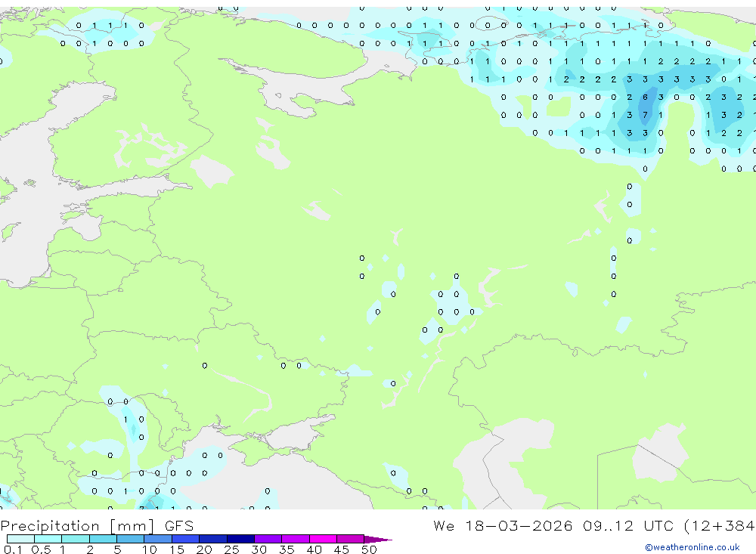
Task: Pick the 45–50 mm legend color
Action: (x=351, y=539)
